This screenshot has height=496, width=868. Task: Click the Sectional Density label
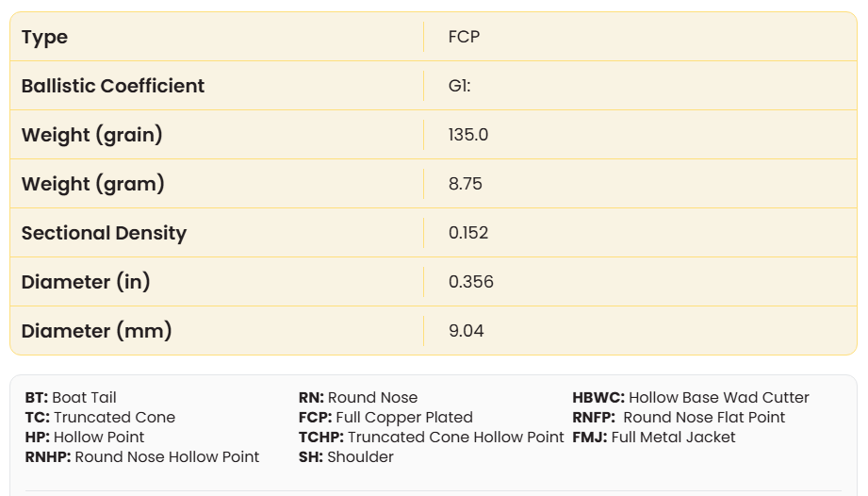[104, 233]
